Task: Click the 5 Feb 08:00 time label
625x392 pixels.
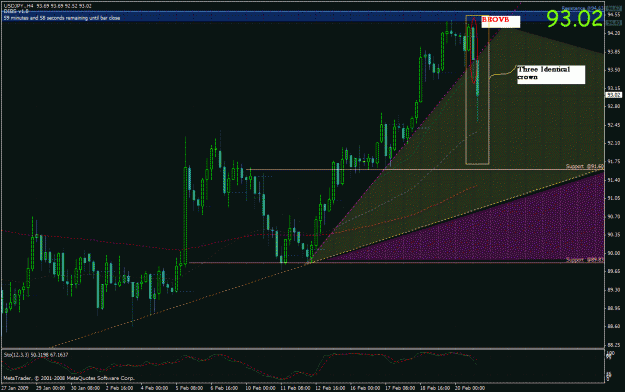Action: click(x=189, y=388)
